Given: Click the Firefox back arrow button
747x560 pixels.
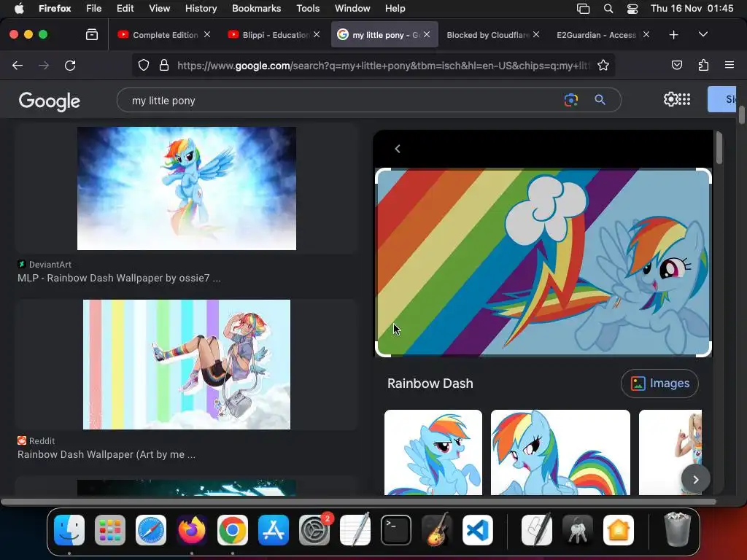Looking at the screenshot, I should tap(18, 65).
